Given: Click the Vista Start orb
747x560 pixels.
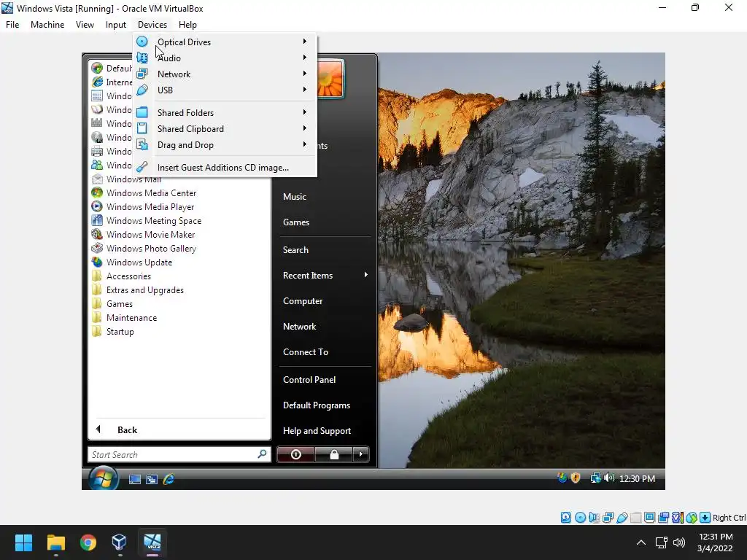Looking at the screenshot, I should pos(103,478).
